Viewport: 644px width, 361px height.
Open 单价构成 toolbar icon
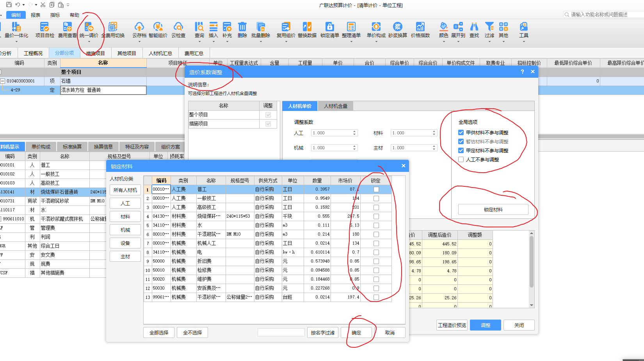[x=376, y=27]
